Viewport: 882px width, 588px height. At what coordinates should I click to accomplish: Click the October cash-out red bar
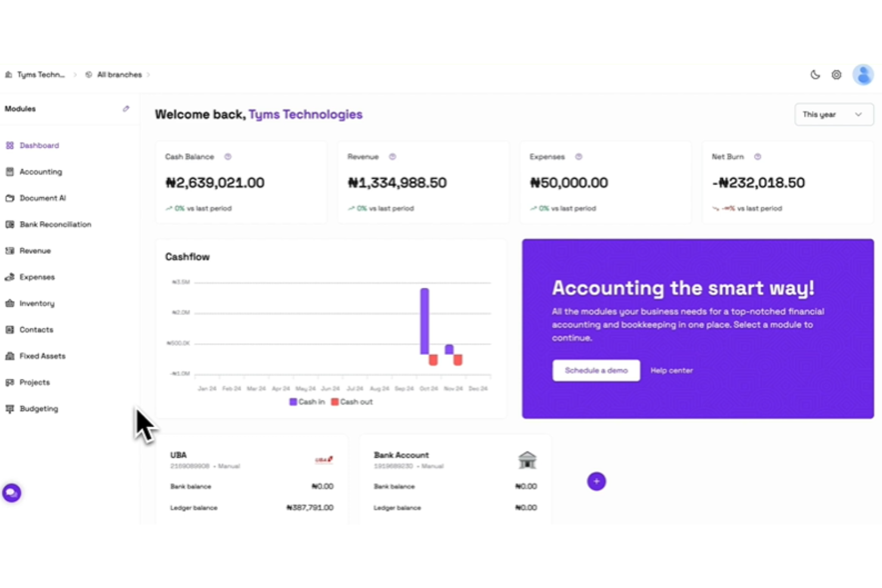click(x=433, y=360)
